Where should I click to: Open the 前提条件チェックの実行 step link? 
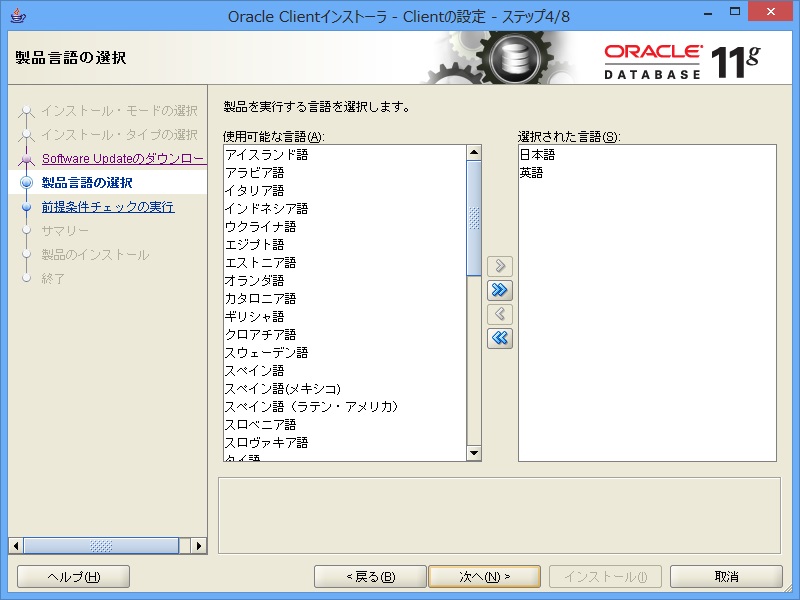[108, 207]
